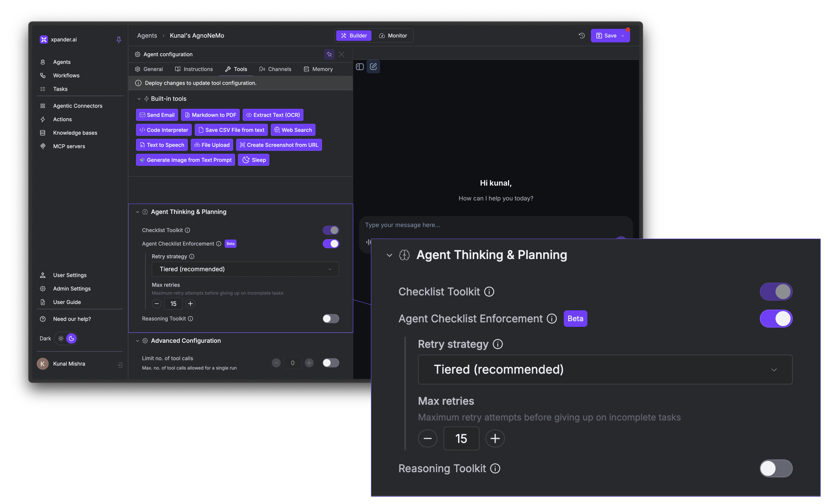Open version history next to Save
The width and height of the screenshot is (828, 504).
pyautogui.click(x=582, y=35)
